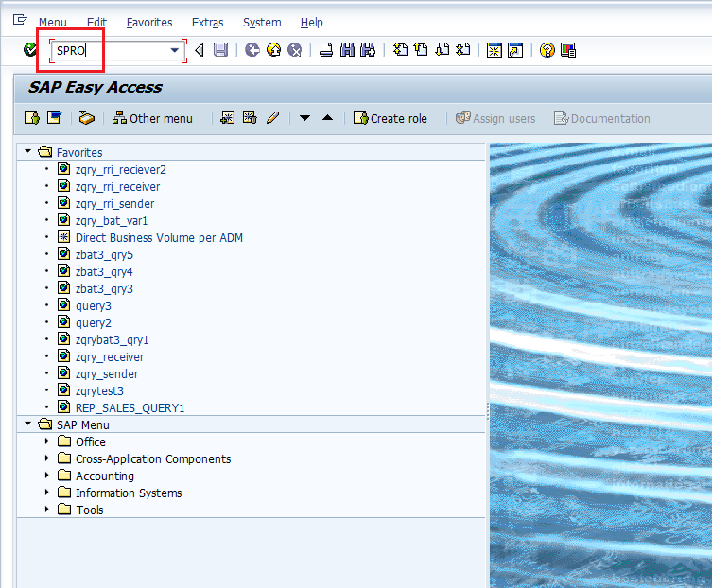Select zqry_bat_var1 favorite
712x588 pixels.
(112, 220)
